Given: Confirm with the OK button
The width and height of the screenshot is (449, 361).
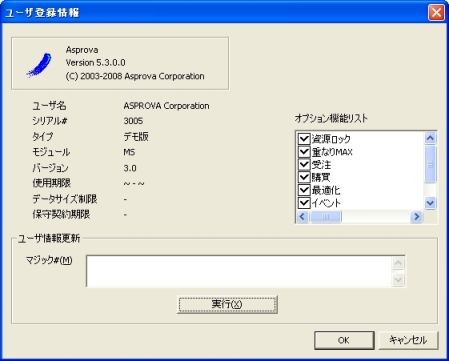Looking at the screenshot, I should coord(344,340).
